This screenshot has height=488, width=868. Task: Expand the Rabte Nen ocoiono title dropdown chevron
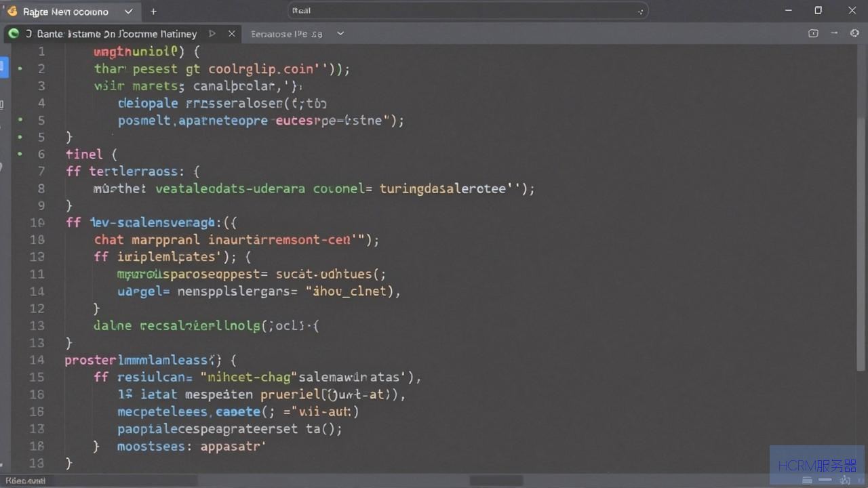click(x=129, y=12)
